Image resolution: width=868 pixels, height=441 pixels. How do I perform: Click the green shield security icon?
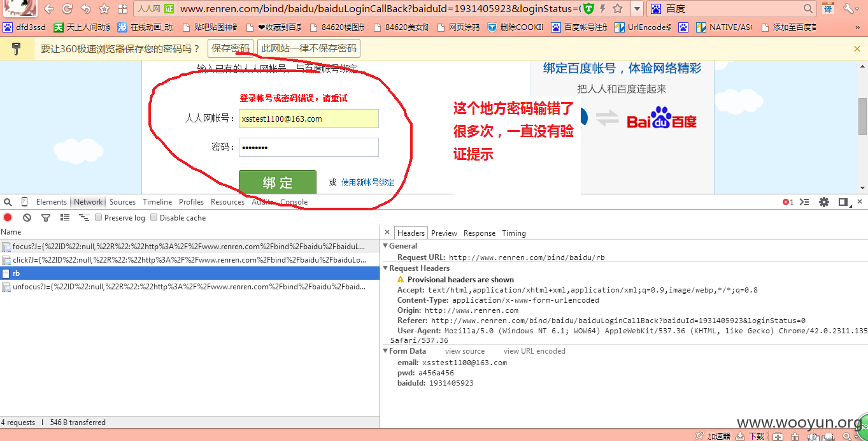click(589, 9)
